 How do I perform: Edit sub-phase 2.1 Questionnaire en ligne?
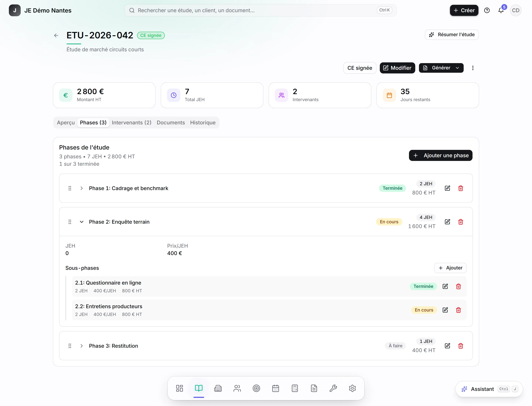point(445,286)
